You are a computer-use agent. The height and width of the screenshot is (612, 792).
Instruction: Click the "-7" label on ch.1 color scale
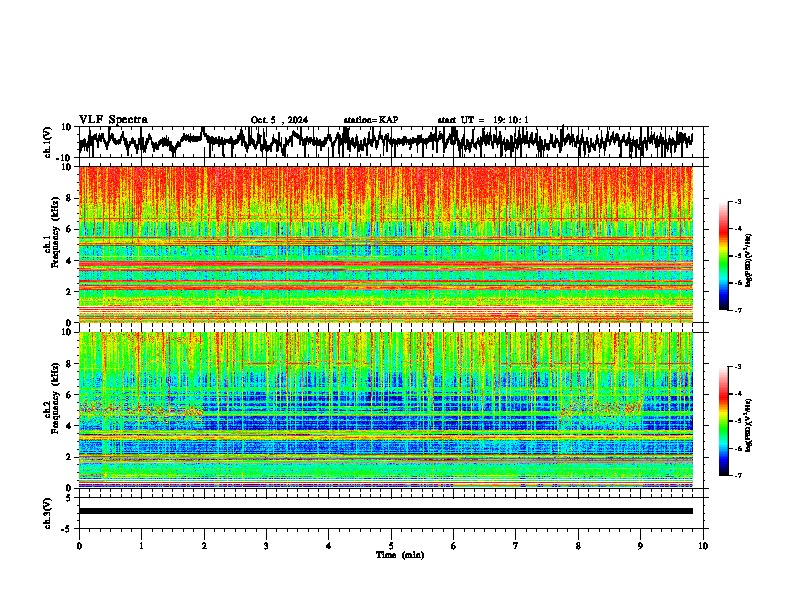[x=738, y=310]
